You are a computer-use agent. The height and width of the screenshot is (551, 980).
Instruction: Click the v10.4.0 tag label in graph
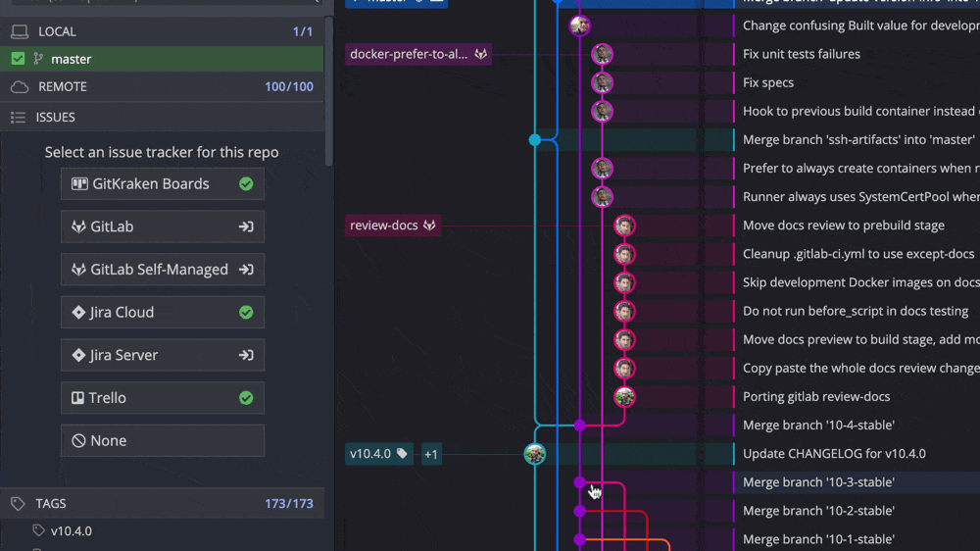click(x=378, y=454)
